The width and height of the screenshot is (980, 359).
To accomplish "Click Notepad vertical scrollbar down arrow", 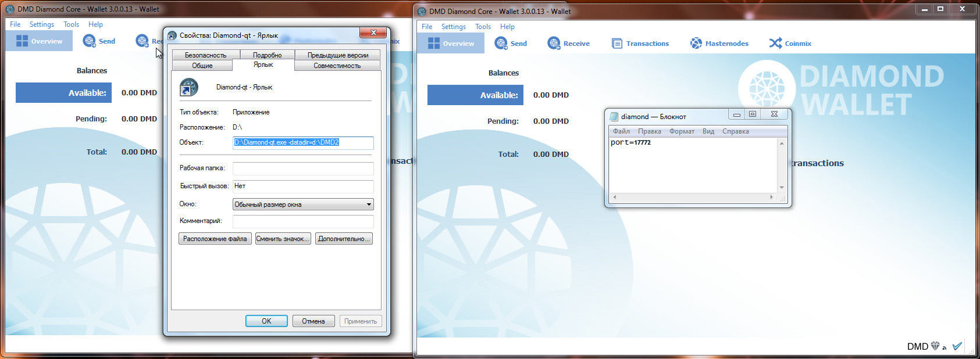I will tap(782, 188).
